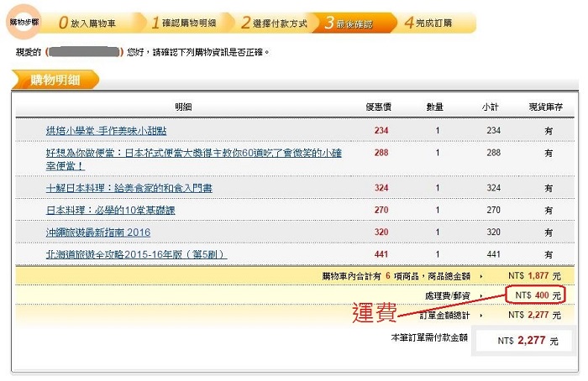Click the greeting 請確認下列購物資訊是否正確 text
This screenshot has height=381, width=588.
[x=211, y=52]
